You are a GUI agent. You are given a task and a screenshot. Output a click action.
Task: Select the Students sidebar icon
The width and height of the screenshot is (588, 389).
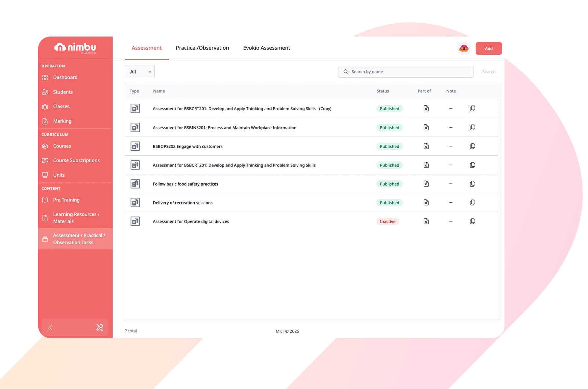pyautogui.click(x=45, y=92)
